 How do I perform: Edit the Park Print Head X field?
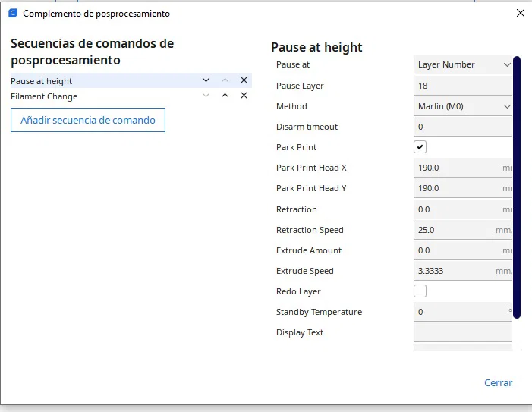point(462,168)
